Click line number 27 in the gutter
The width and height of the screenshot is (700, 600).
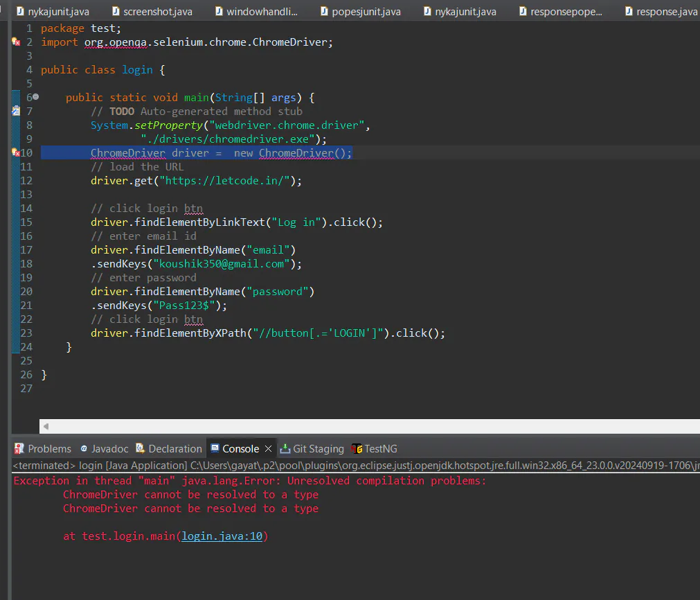(x=26, y=388)
